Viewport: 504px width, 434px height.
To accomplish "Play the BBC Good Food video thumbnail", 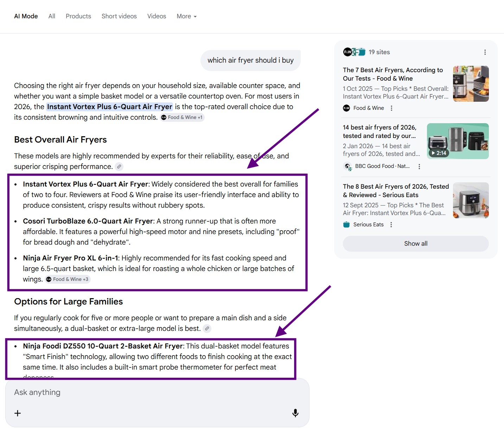I will (458, 141).
